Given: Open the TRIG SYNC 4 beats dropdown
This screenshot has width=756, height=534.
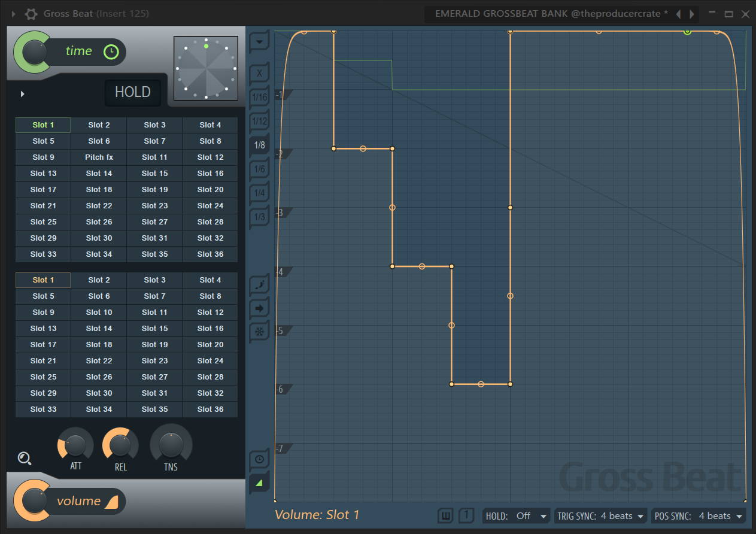Looking at the screenshot, I should [600, 515].
